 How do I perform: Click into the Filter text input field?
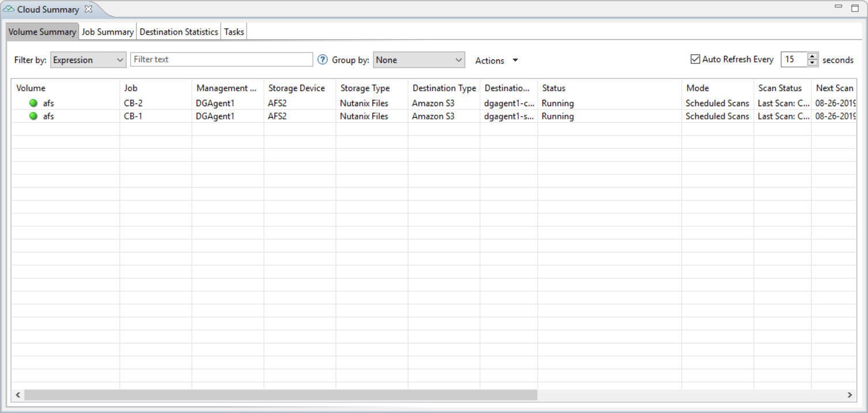click(x=221, y=59)
